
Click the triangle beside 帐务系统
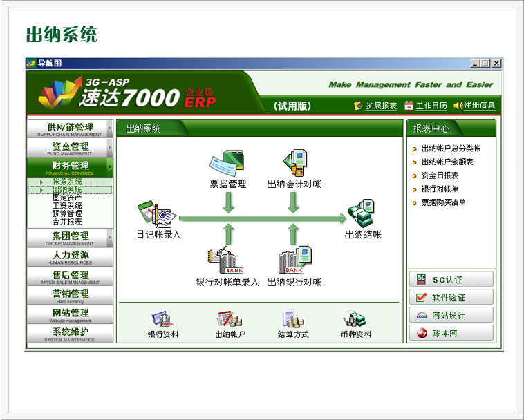pos(41,182)
